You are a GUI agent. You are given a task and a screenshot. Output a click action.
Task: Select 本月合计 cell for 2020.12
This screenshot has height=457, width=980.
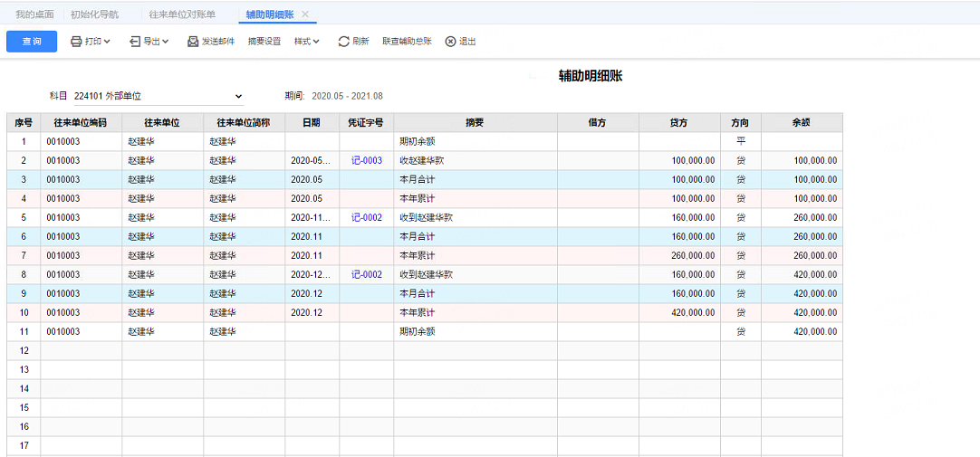click(x=475, y=293)
